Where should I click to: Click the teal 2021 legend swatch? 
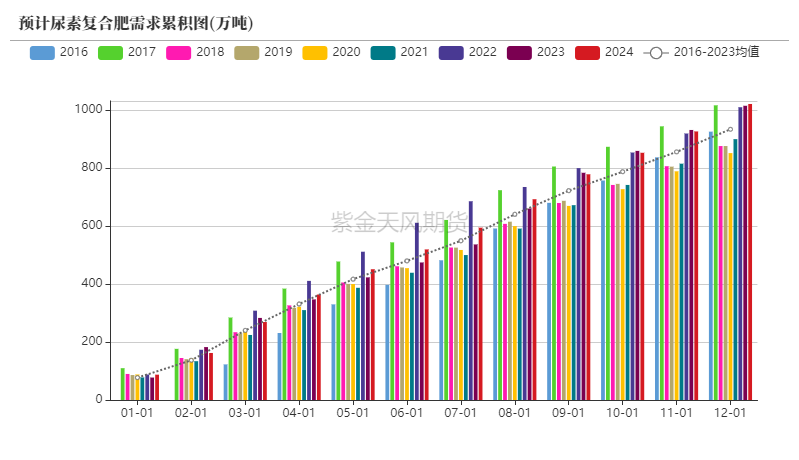(383, 52)
